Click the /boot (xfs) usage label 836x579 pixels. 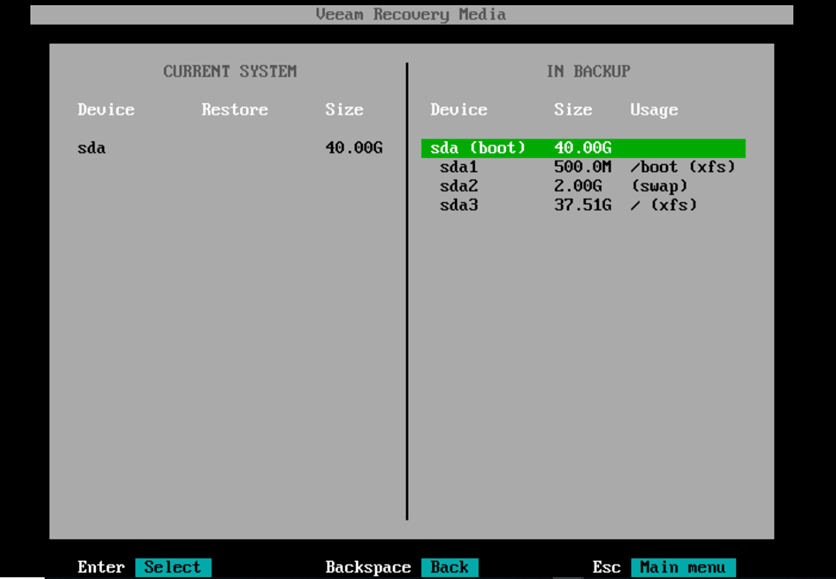click(682, 167)
